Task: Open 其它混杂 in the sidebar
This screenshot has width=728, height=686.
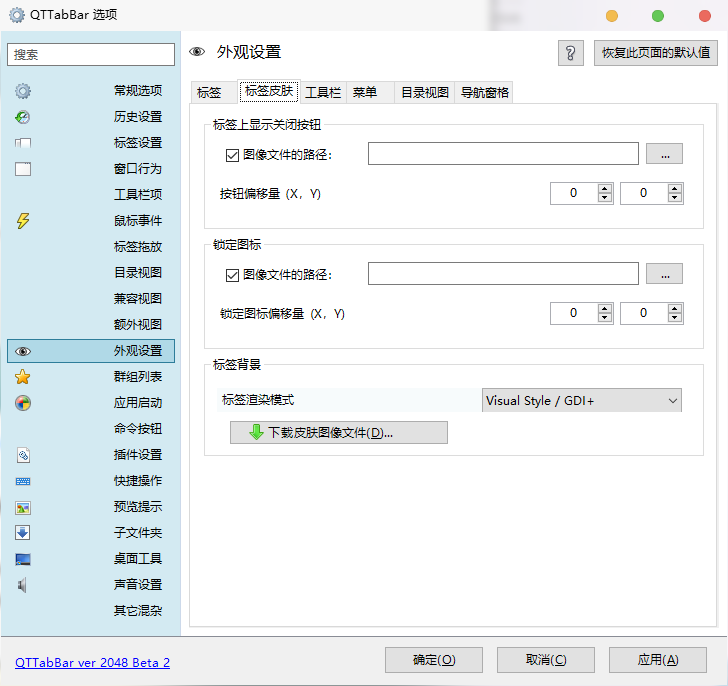Action: pyautogui.click(x=91, y=611)
